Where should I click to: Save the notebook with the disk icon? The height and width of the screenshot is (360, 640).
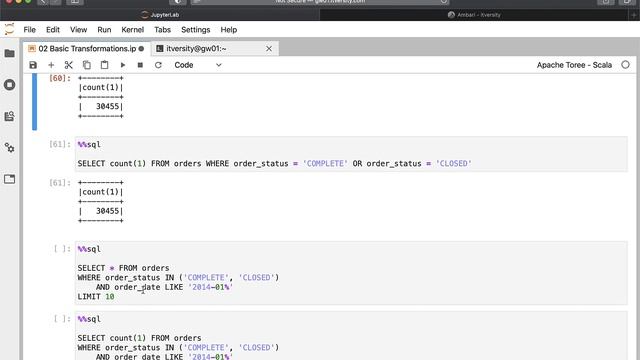click(x=33, y=65)
